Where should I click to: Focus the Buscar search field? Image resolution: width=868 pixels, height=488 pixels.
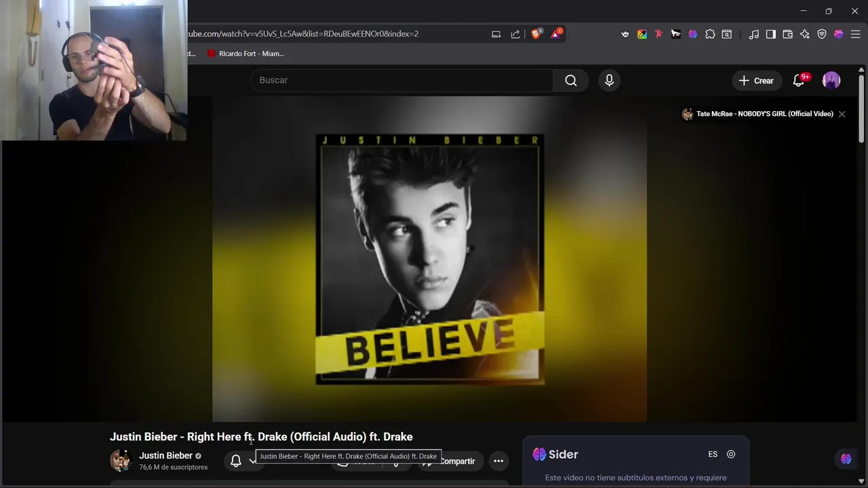click(401, 80)
